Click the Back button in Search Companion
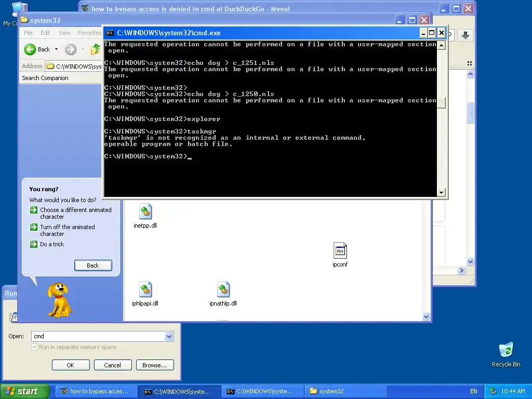Image resolution: width=532 pixels, height=399 pixels. click(x=93, y=265)
